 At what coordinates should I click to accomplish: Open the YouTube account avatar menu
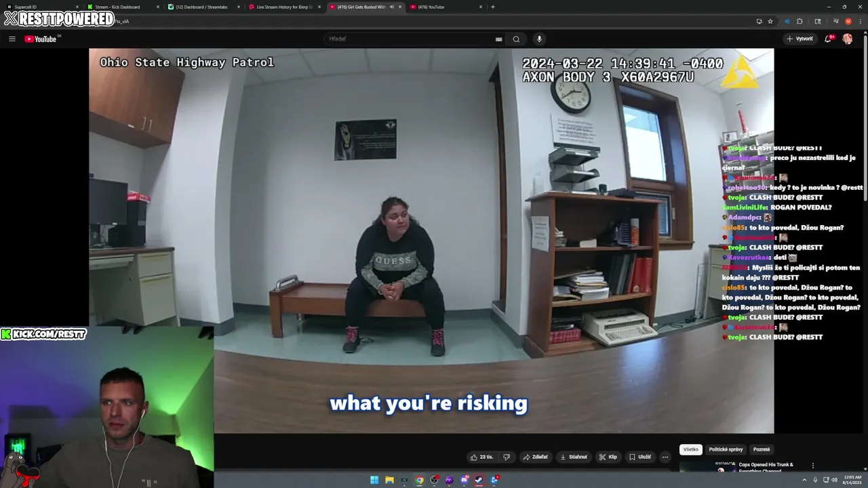[847, 39]
